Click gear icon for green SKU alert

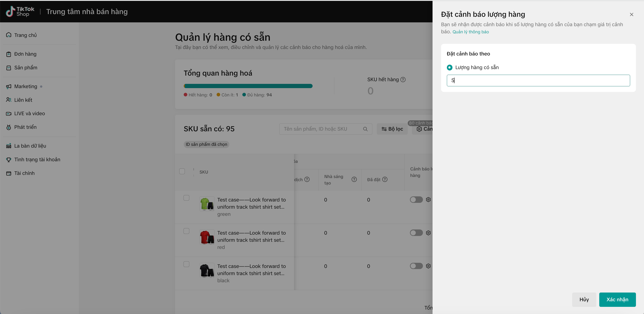tap(428, 199)
